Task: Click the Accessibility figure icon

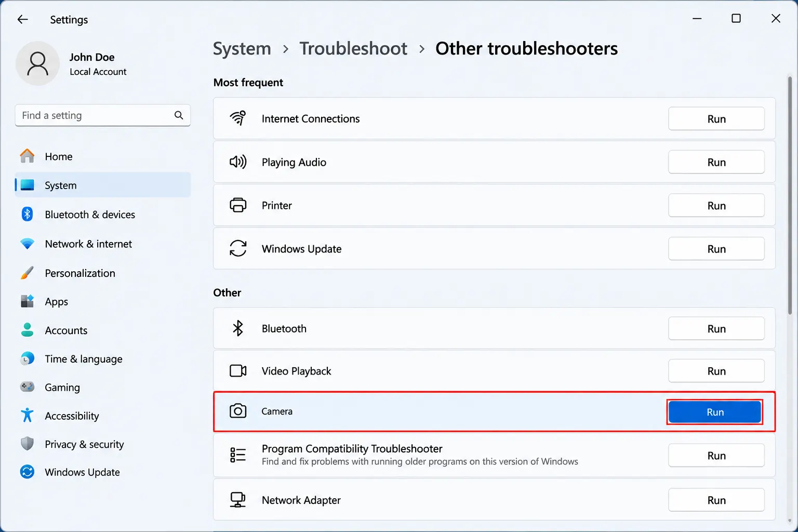Action: [x=27, y=416]
